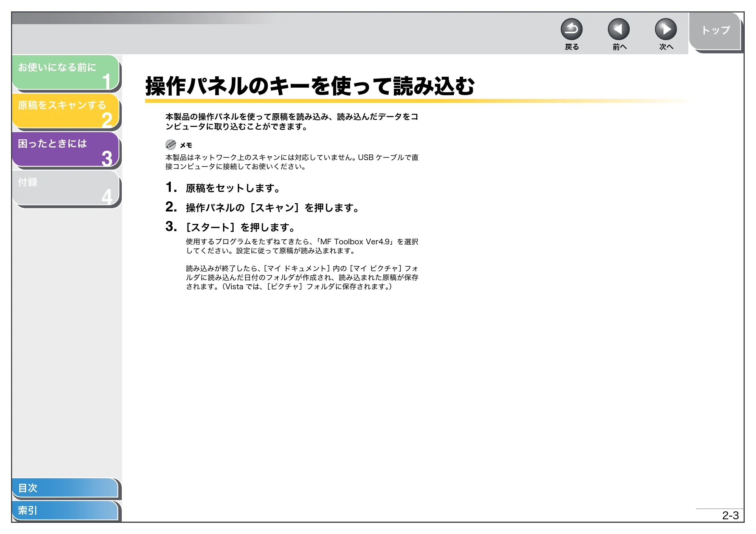Open the 目次 table of contents button
Viewport: 756px width, 534px height.
click(65, 488)
